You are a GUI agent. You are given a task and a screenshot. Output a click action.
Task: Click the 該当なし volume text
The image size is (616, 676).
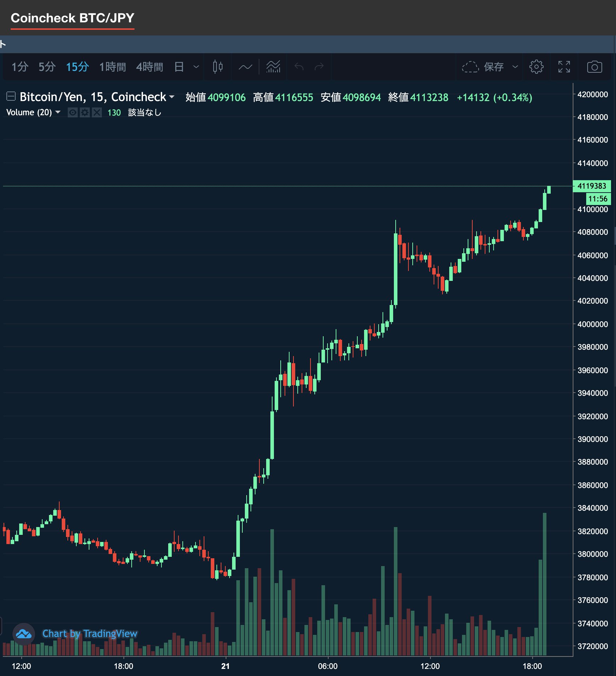(145, 112)
